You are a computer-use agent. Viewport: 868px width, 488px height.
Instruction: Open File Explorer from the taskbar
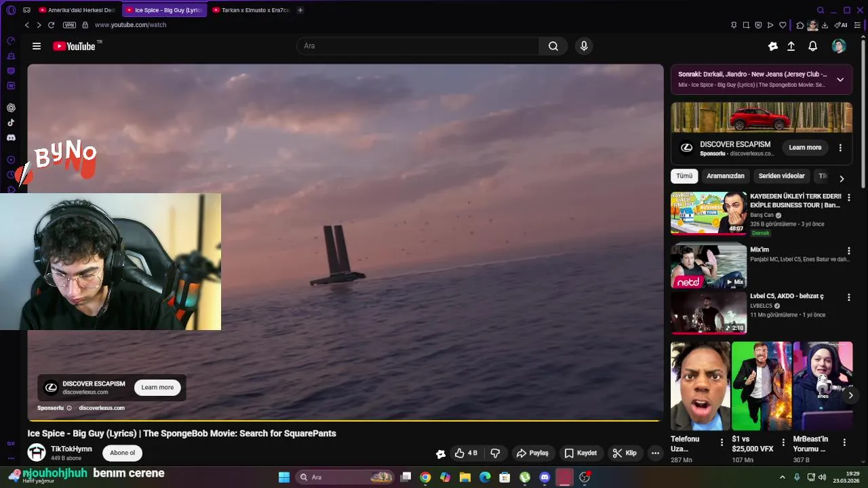tap(465, 477)
